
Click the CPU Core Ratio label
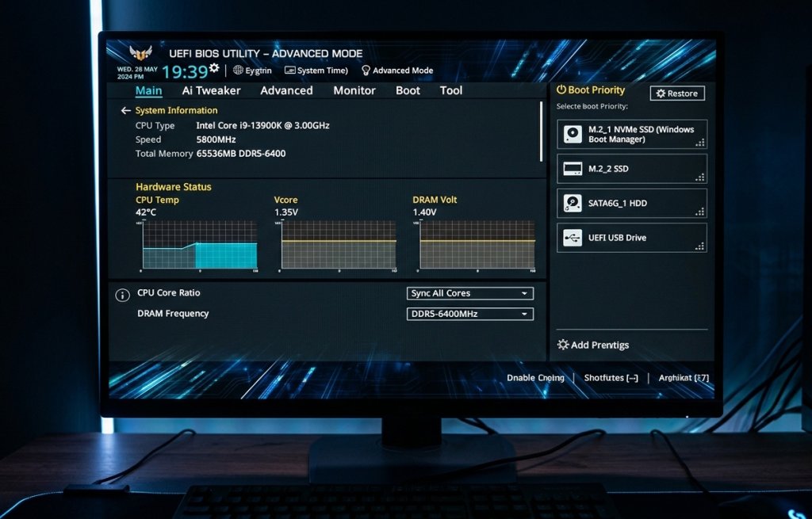pyautogui.click(x=168, y=293)
